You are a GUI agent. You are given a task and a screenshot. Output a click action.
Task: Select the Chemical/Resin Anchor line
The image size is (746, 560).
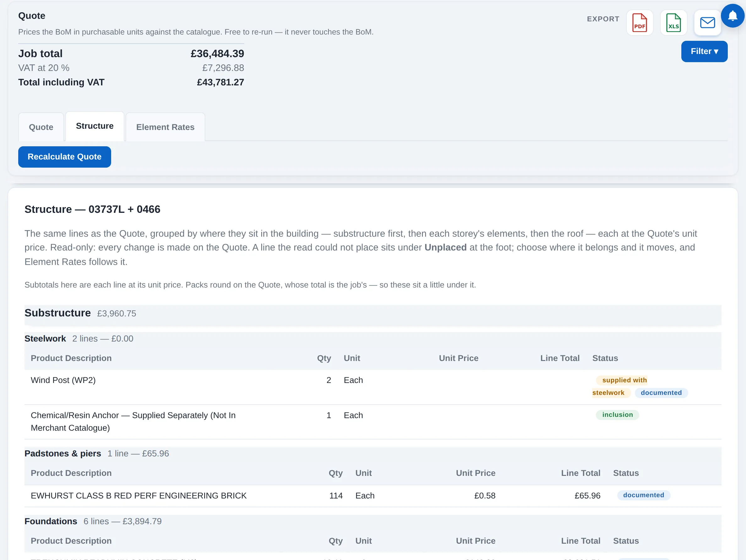click(373, 422)
